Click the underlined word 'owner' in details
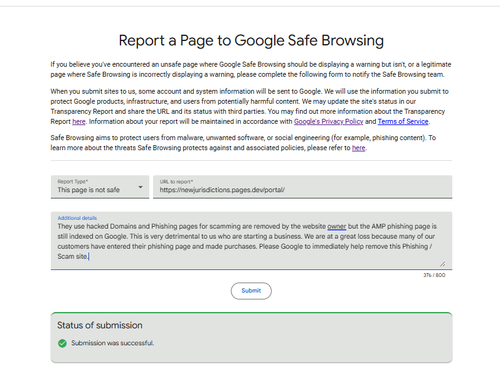 337,226
